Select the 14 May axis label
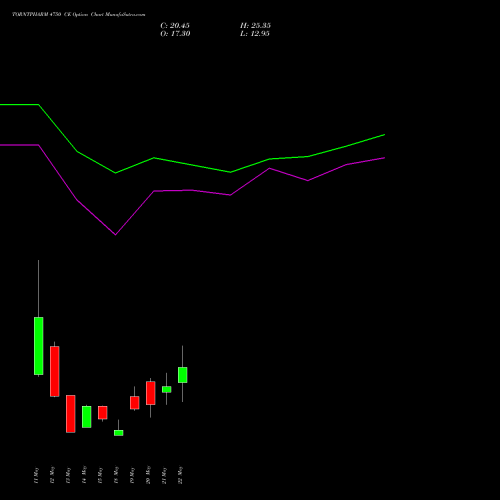500x500 pixels. tap(84, 475)
